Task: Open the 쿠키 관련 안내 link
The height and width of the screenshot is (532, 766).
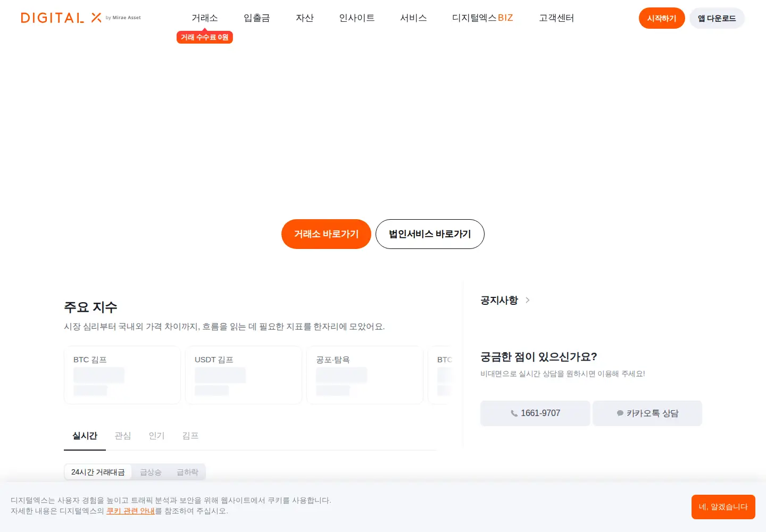Action: pos(130,511)
